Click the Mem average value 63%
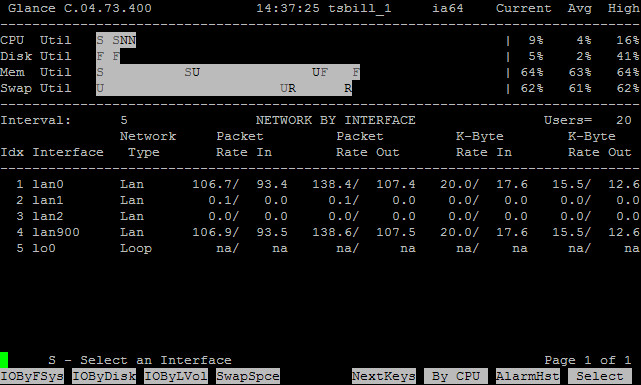The image size is (641, 385). point(580,72)
